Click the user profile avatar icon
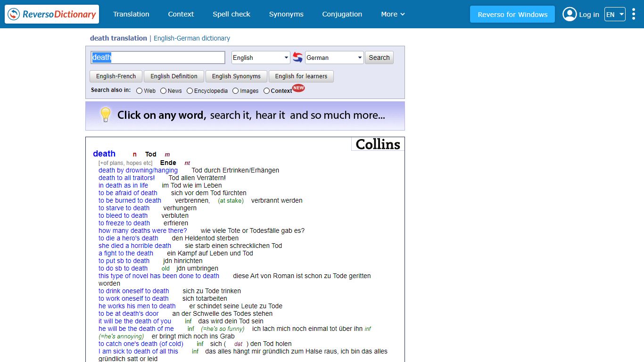Screen dimensions: 644x362 [570, 14]
